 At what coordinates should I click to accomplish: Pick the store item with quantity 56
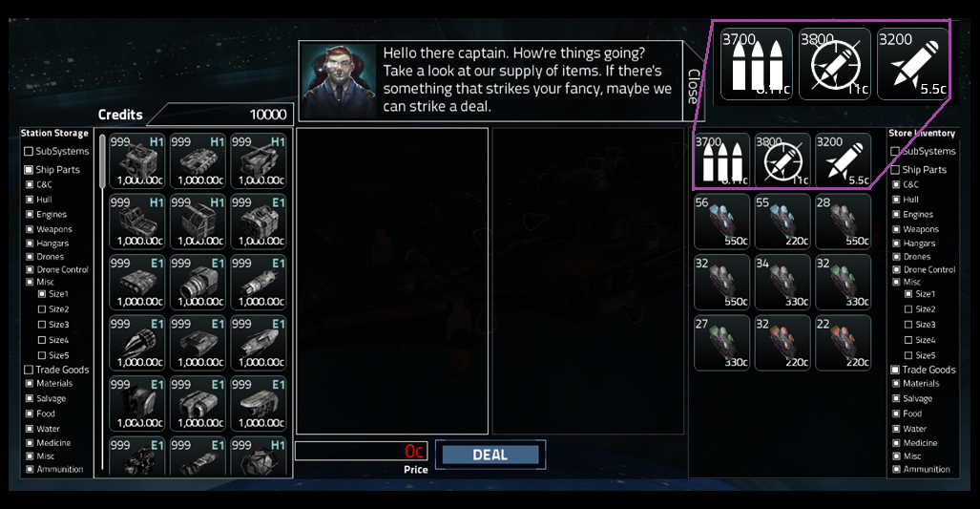pyautogui.click(x=721, y=222)
